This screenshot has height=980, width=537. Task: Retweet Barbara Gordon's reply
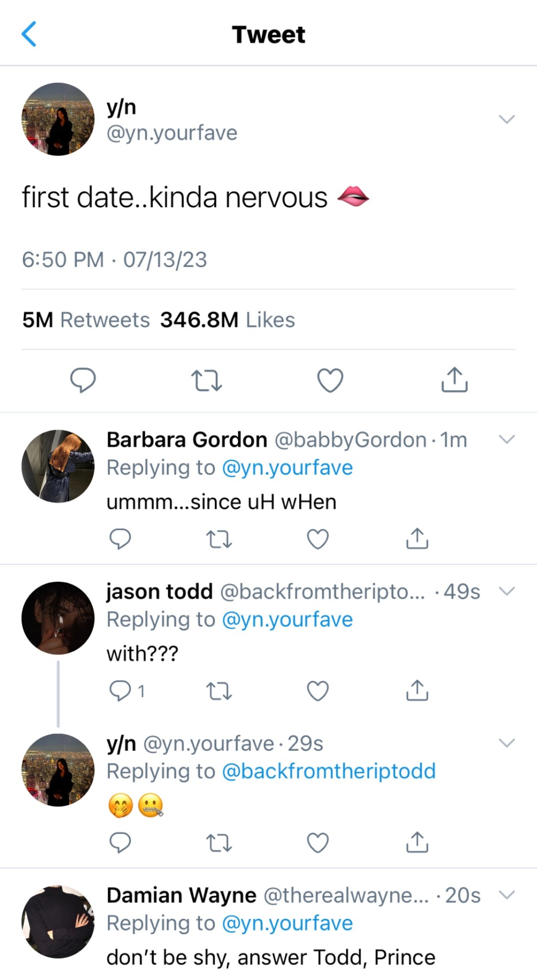pos(219,539)
